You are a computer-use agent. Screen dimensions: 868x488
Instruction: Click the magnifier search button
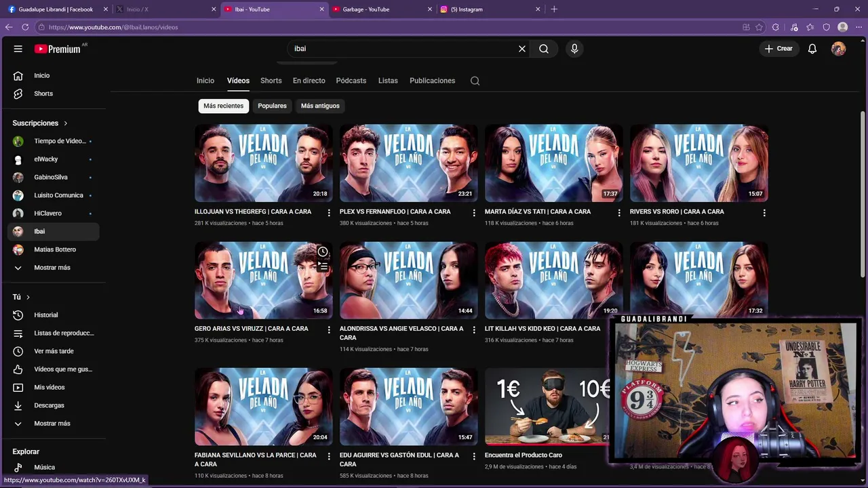[544, 49]
